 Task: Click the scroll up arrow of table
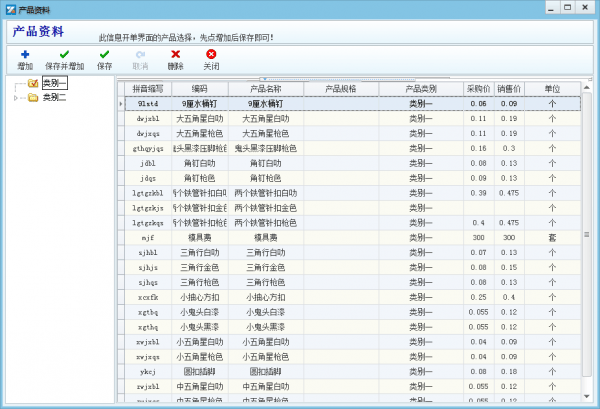click(x=587, y=86)
